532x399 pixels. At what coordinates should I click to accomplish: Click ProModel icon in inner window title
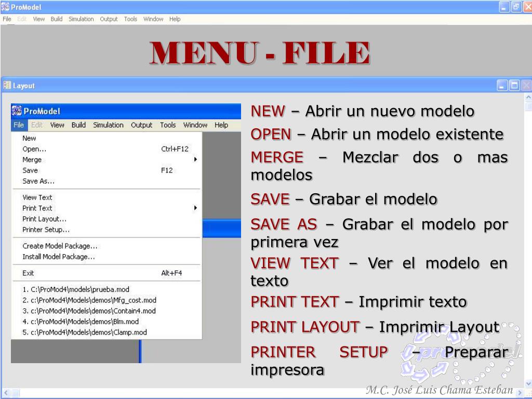[x=17, y=111]
